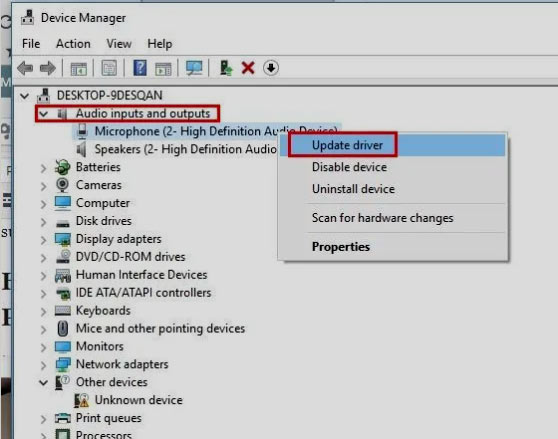Expand the Network adapters category

43,365
